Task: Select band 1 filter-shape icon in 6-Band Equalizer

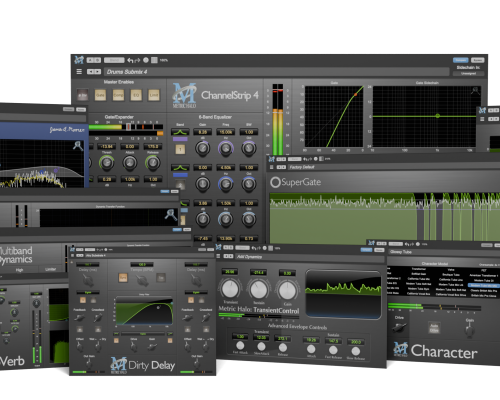Action: click(180, 132)
